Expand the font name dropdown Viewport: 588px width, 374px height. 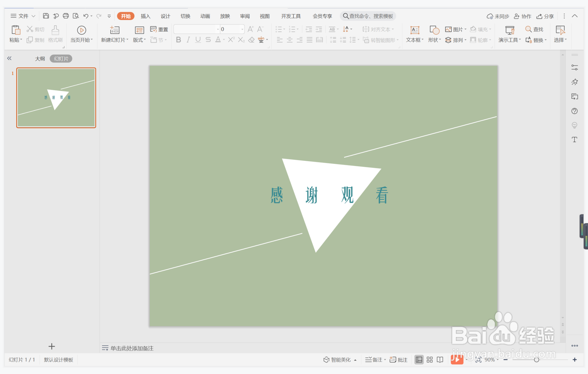pos(218,29)
